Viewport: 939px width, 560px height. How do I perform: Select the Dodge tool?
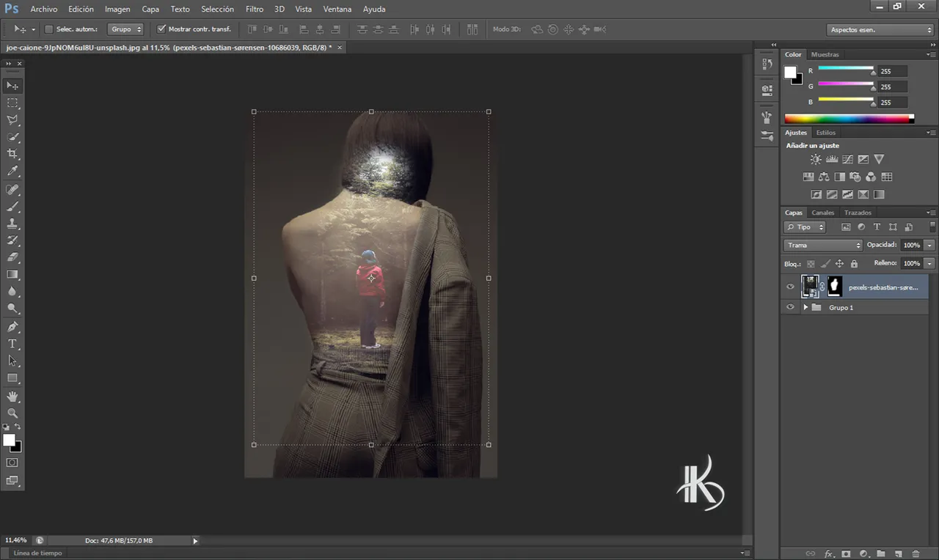pos(12,309)
